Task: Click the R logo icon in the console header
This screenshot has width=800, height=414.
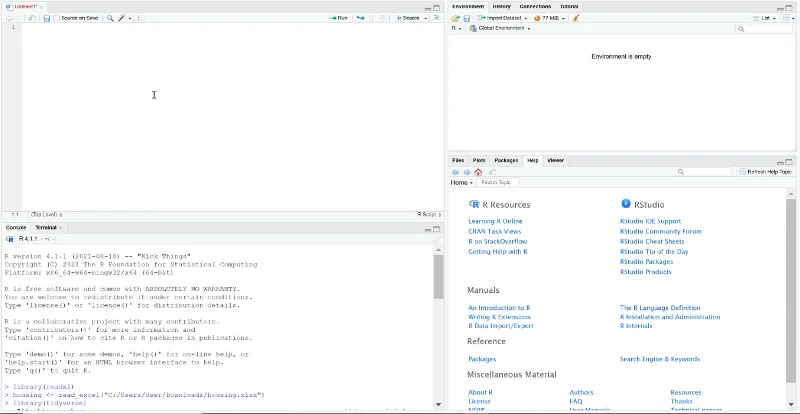Action: click(x=10, y=239)
